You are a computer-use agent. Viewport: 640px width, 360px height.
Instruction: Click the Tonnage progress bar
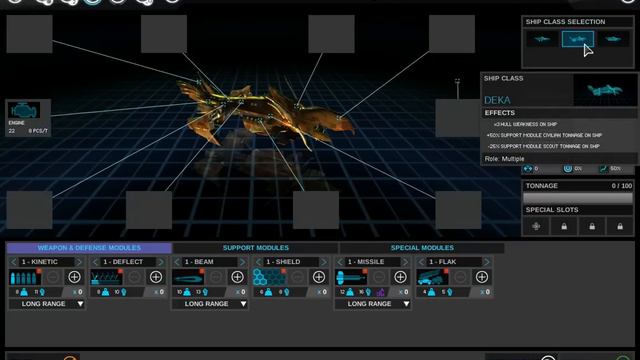pyautogui.click(x=578, y=198)
